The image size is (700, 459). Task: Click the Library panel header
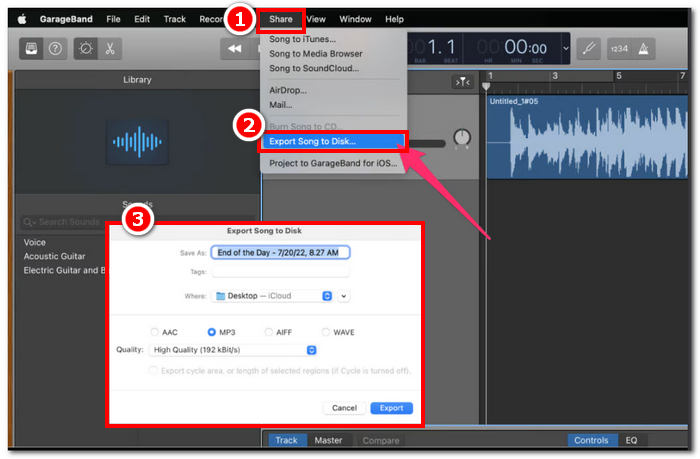[x=137, y=80]
